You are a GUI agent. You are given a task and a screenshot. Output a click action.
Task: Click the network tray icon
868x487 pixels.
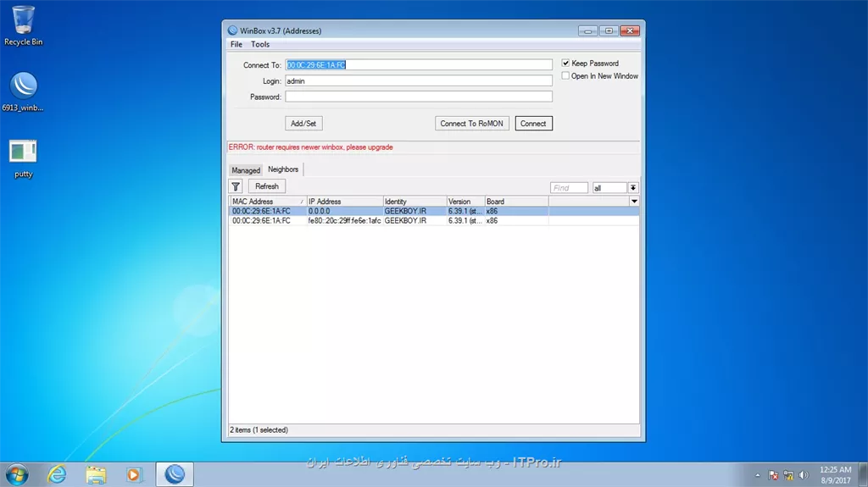pyautogui.click(x=788, y=475)
